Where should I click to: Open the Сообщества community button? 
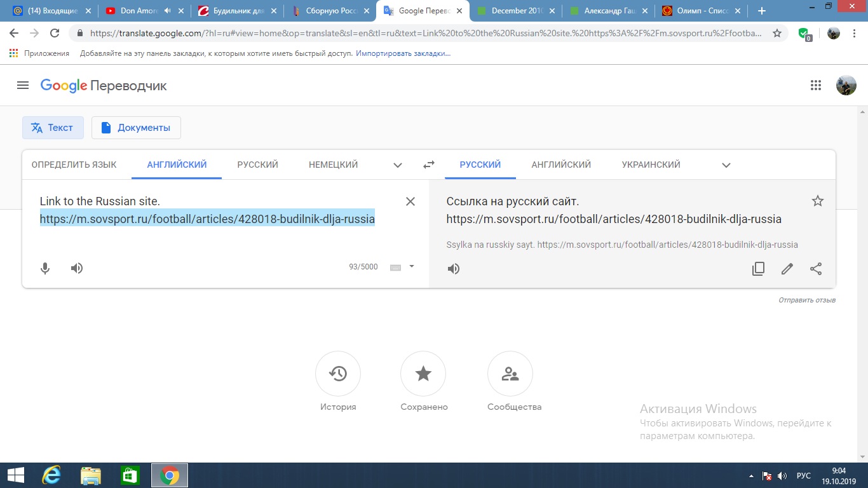(x=510, y=374)
